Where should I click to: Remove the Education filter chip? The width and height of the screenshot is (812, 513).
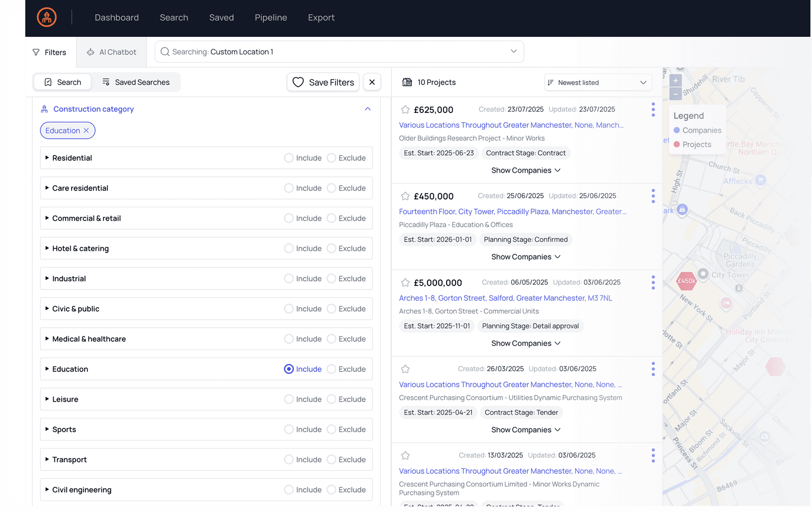[86, 131]
